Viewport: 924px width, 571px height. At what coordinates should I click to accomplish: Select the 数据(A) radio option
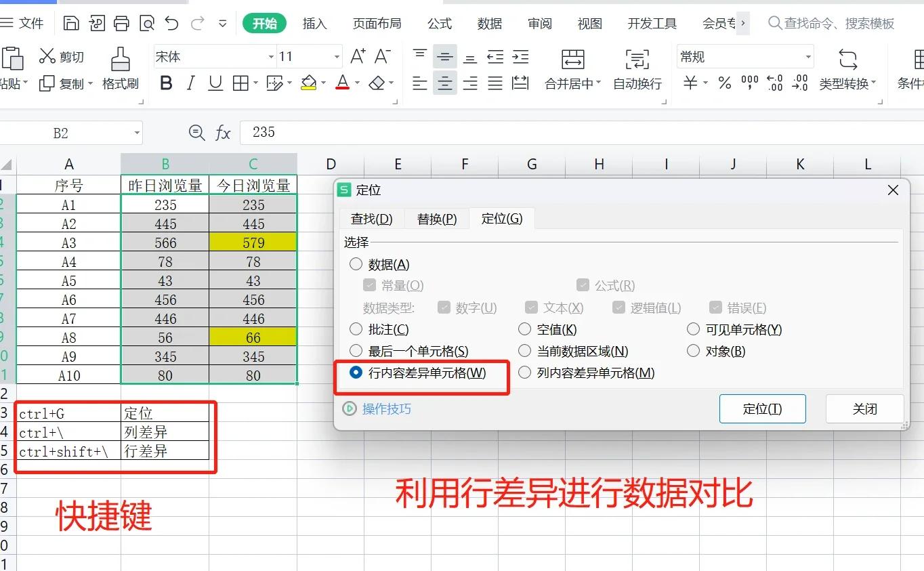pos(356,264)
